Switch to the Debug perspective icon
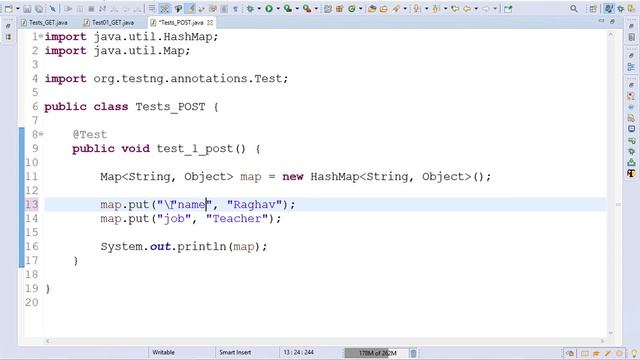The height and width of the screenshot is (360, 640). click(x=620, y=9)
